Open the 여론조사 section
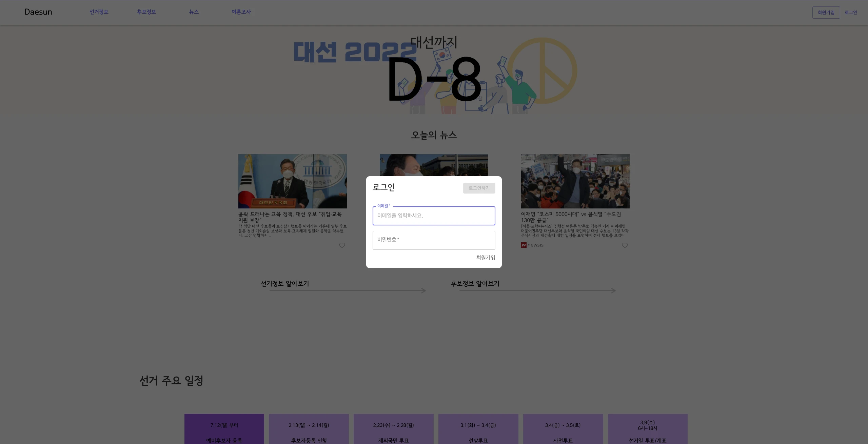Image resolution: width=868 pixels, height=444 pixels. pos(241,12)
